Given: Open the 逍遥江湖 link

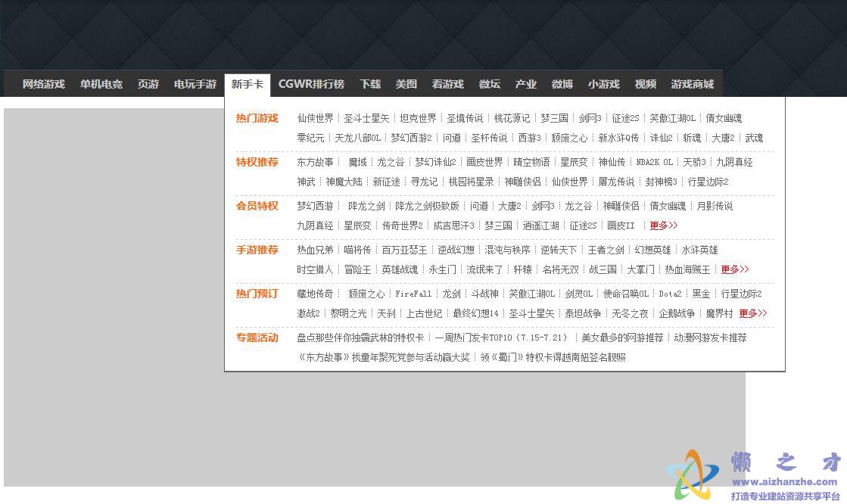Looking at the screenshot, I should pyautogui.click(x=540, y=226).
